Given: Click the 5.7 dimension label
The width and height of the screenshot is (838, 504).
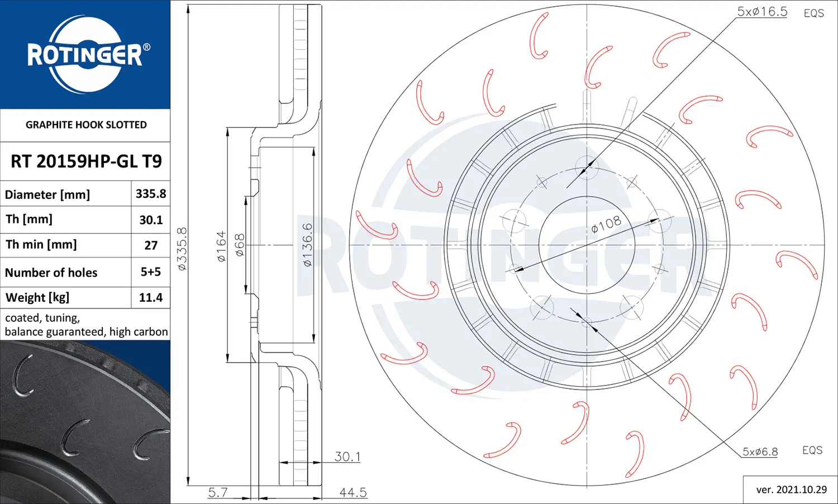Looking at the screenshot, I should [218, 492].
